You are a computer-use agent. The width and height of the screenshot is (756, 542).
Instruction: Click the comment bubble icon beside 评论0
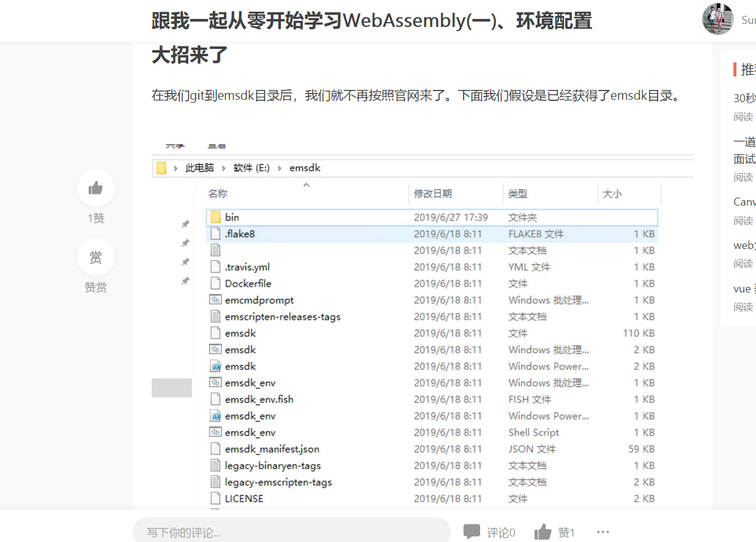(x=471, y=531)
